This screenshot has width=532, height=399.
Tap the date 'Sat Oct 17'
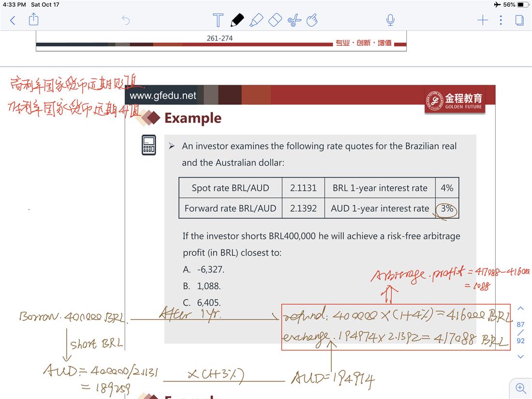point(45,4)
